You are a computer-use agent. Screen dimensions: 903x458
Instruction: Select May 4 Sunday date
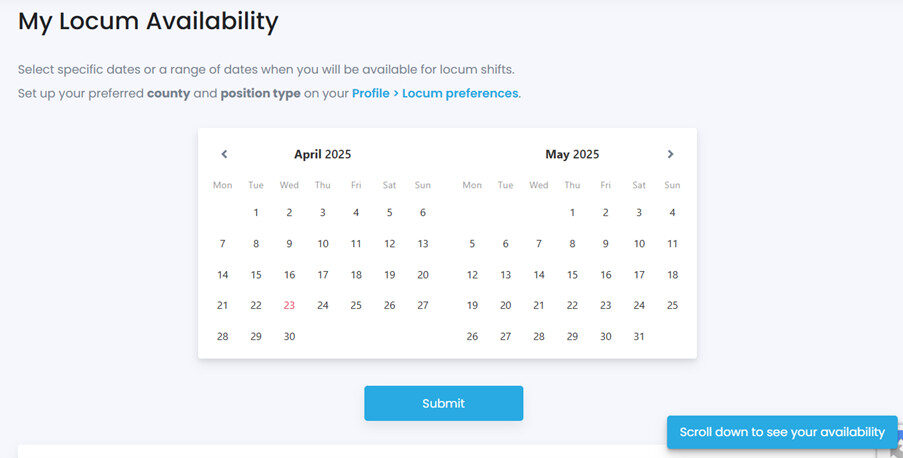tap(672, 212)
